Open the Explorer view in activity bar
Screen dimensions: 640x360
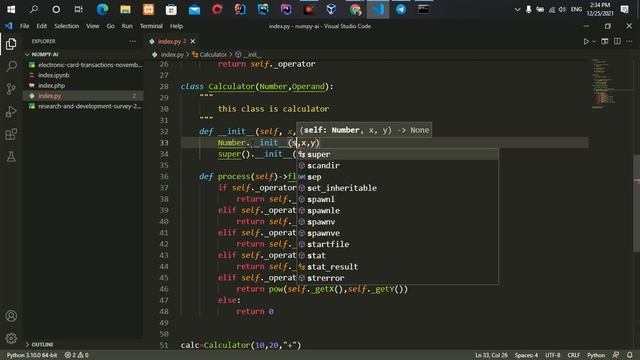click(x=11, y=44)
